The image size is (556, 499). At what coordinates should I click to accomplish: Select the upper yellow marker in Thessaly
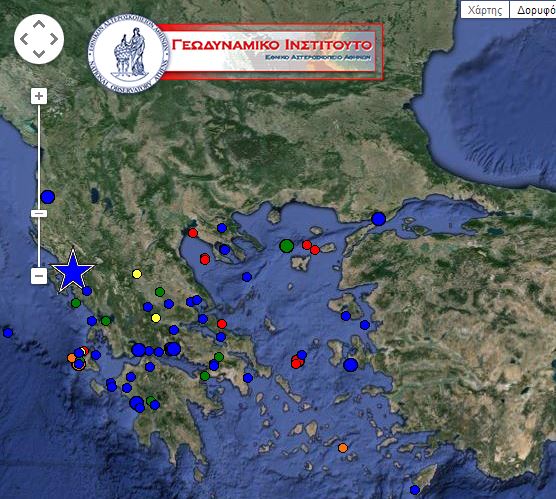[x=137, y=274]
